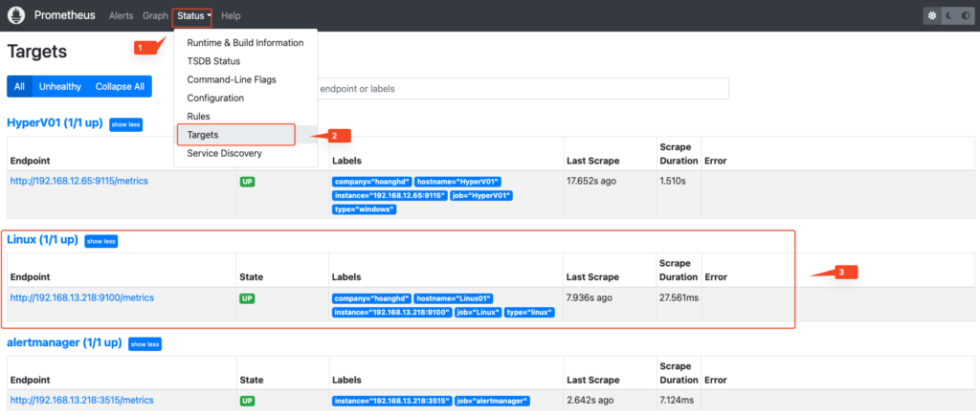Click the hostname="HyperV01" label badge
This screenshot has height=416, width=980.
click(x=457, y=182)
